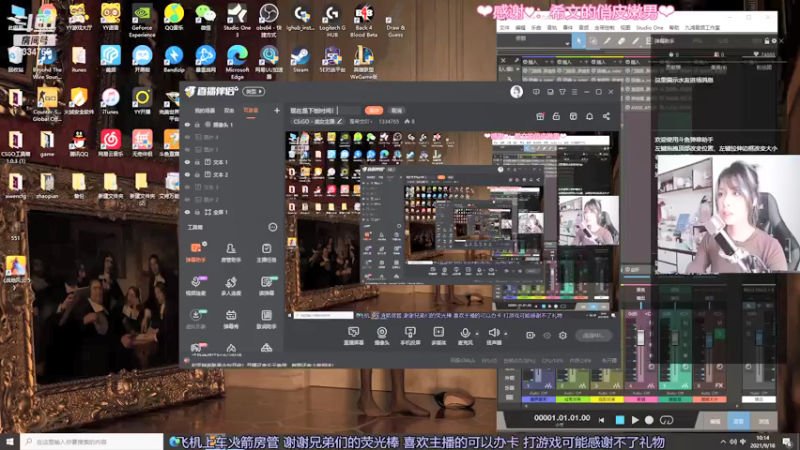This screenshot has height=450, width=800.
Task: Toggle visibility of 图片 4 source
Action: [x=187, y=137]
